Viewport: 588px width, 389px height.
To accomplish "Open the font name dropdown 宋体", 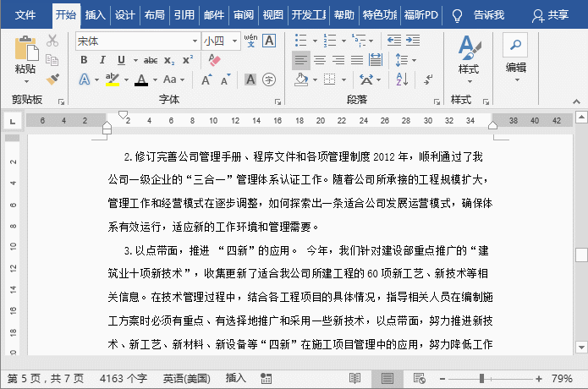I will 195,41.
